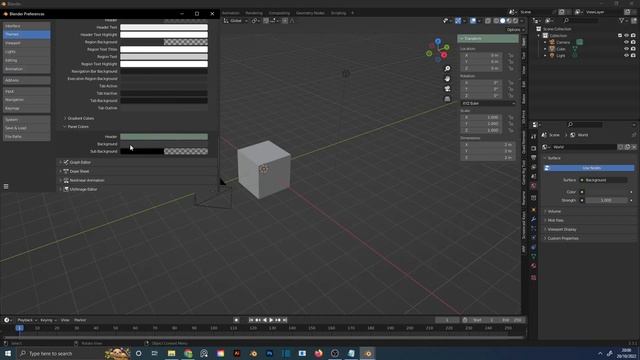Image resolution: width=640 pixels, height=360 pixels.
Task: Open the Windows Start menu
Action: [7, 353]
